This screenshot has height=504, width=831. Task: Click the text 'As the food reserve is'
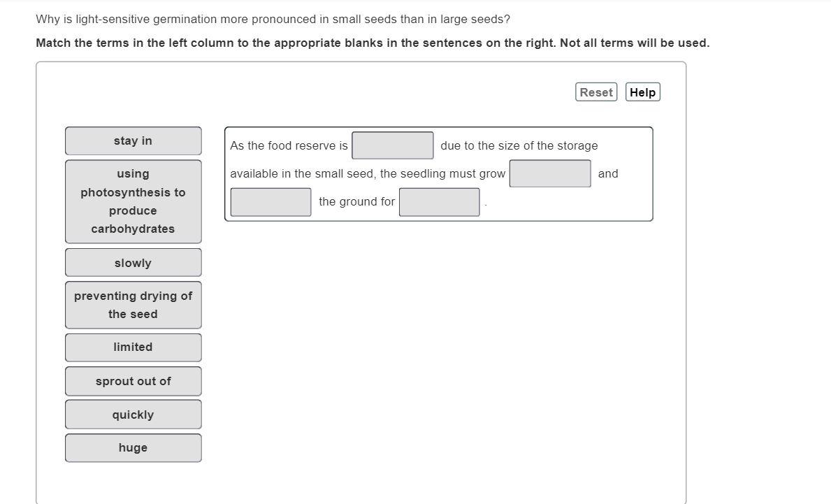click(x=289, y=145)
